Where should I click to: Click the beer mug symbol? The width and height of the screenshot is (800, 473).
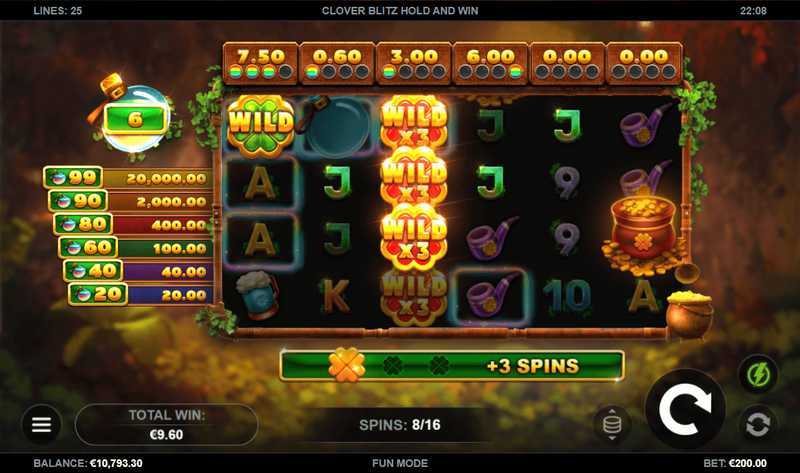coord(259,295)
